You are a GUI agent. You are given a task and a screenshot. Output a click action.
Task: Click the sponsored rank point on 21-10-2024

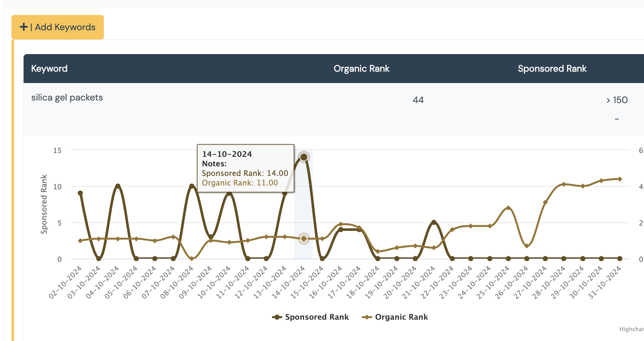click(433, 222)
